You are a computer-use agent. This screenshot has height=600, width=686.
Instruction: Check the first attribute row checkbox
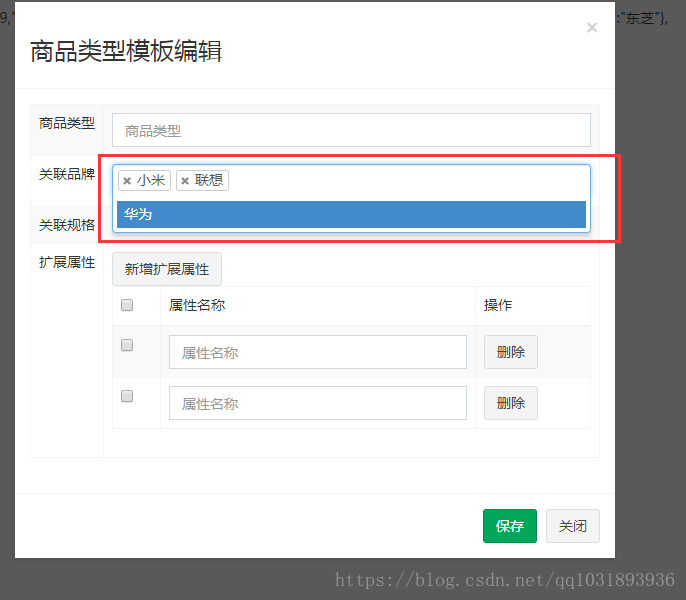(x=127, y=345)
